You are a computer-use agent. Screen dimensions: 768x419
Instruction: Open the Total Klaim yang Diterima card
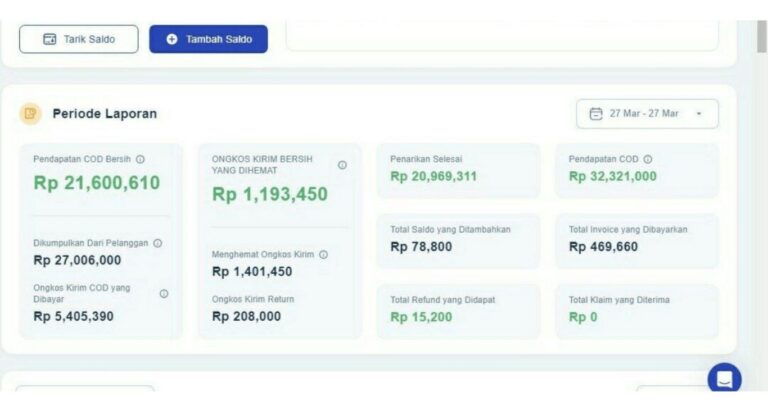point(636,310)
